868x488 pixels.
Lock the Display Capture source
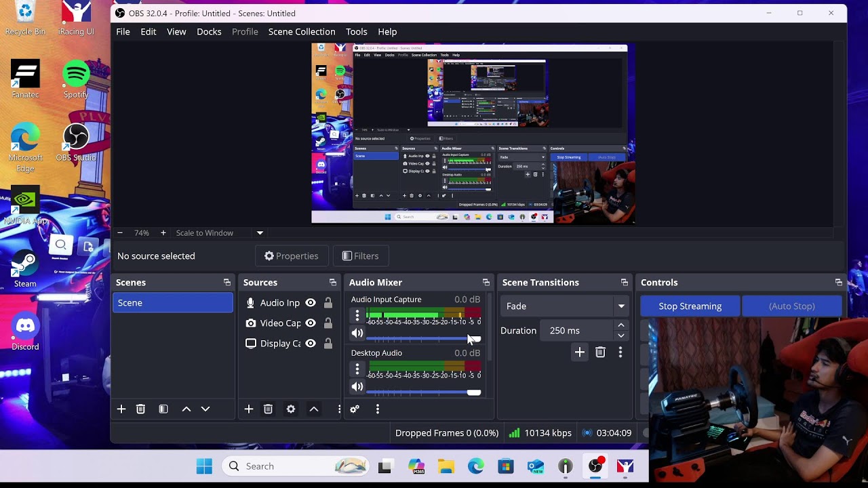point(328,344)
